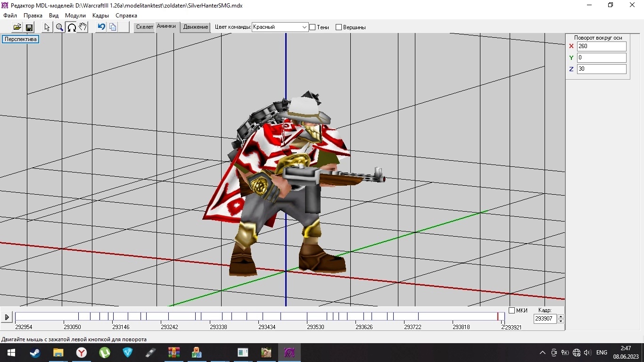Open the blue shield app in the taskbar

coord(128,353)
